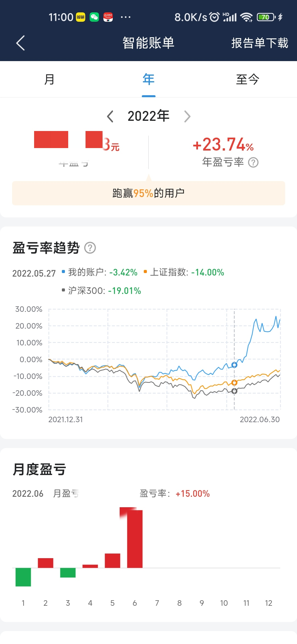Tap 报告单下载 to download report

coord(260,43)
